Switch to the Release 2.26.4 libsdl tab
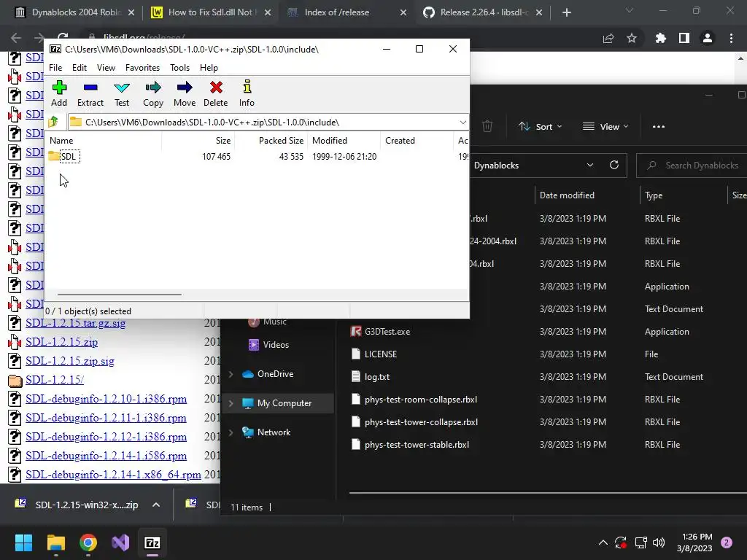 pos(483,12)
